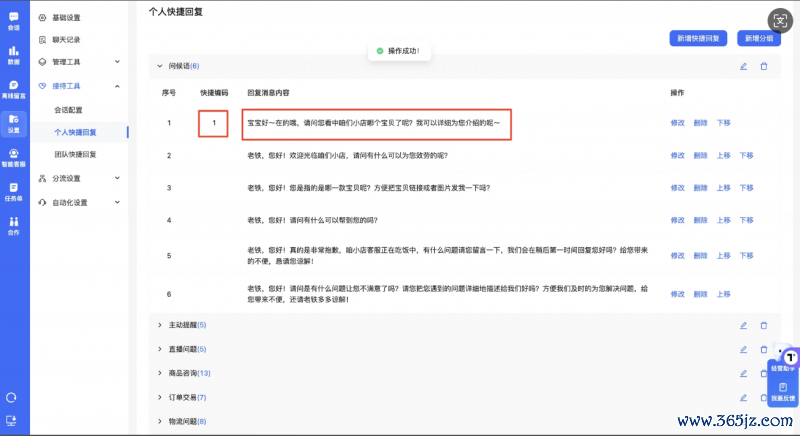This screenshot has height=436, width=800.
Task: Click 上移 for reply row 5
Action: click(723, 255)
